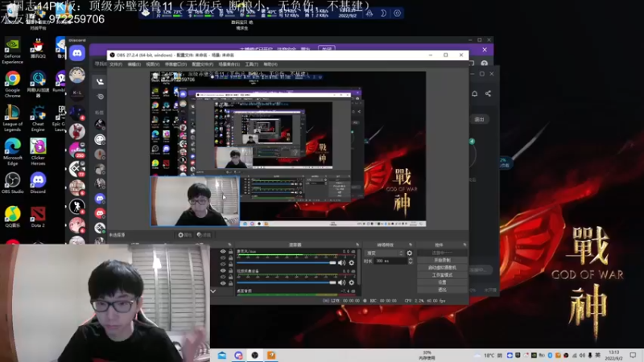Open 视图(V) menu in OBS
Viewport: 644px width, 362px height.
tap(153, 64)
